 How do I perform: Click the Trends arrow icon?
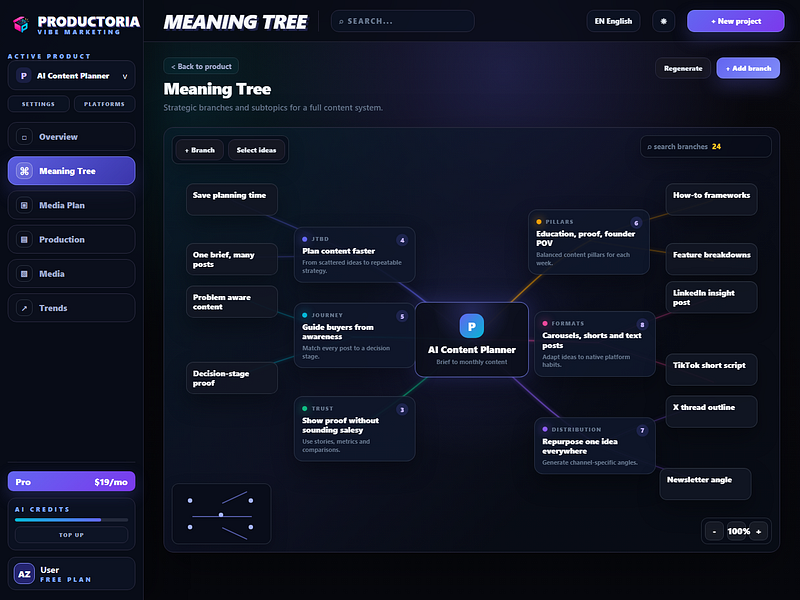24,308
